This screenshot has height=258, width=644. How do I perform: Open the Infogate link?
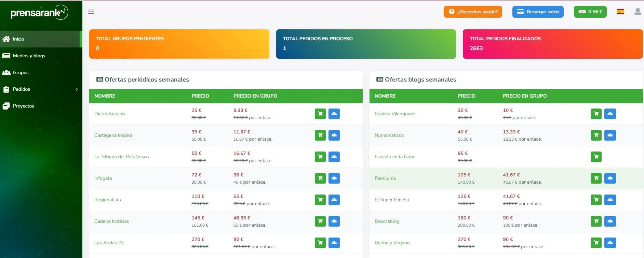pyautogui.click(x=103, y=178)
